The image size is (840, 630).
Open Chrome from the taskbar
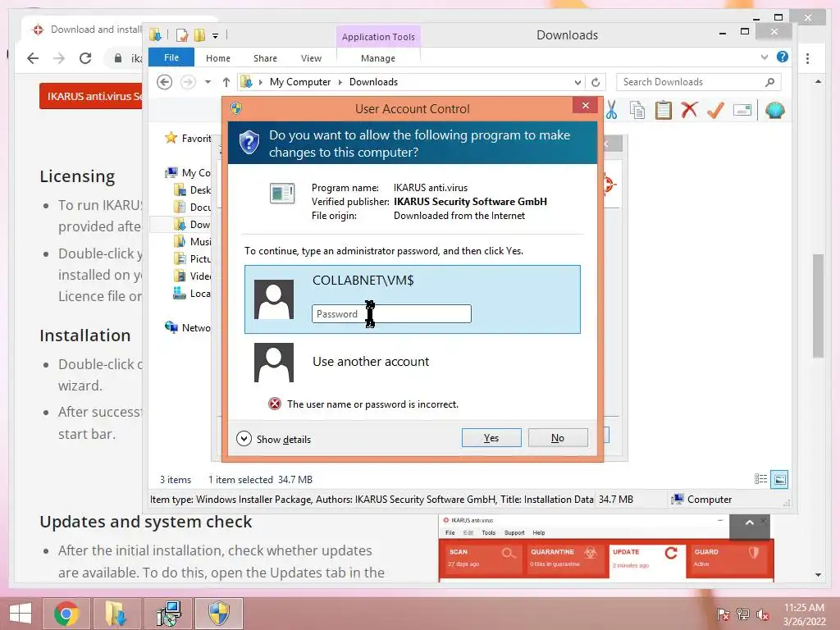(x=66, y=614)
